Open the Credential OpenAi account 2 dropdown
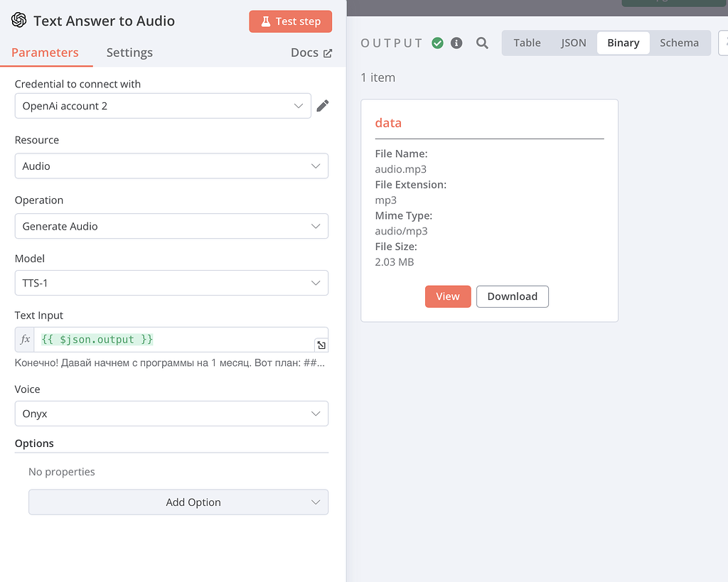 [163, 106]
